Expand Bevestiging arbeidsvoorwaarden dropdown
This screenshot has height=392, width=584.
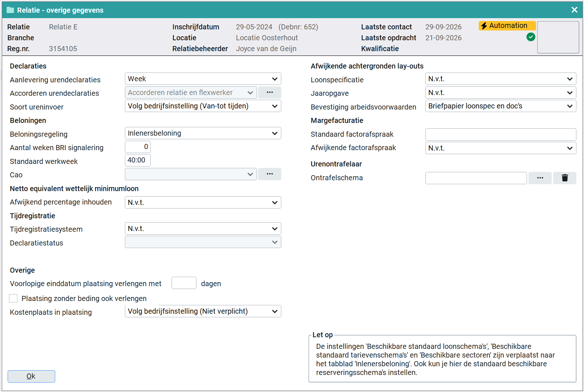click(501, 106)
